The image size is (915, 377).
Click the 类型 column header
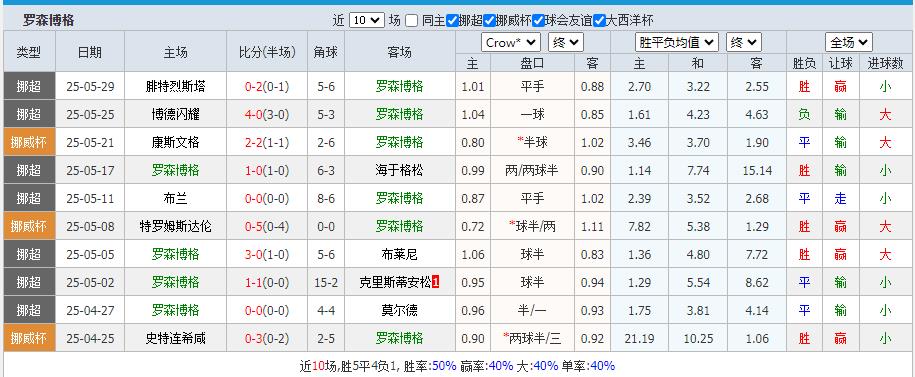coord(29,52)
